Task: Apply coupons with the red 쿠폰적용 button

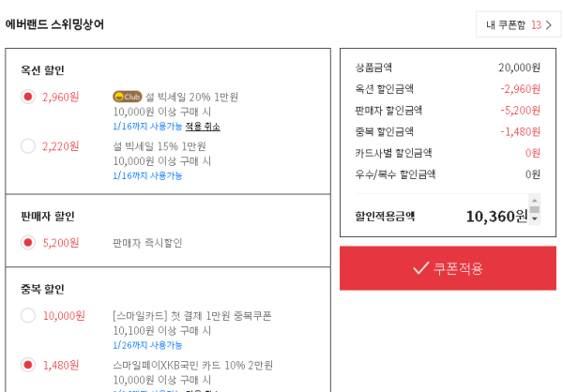Action: tap(448, 268)
